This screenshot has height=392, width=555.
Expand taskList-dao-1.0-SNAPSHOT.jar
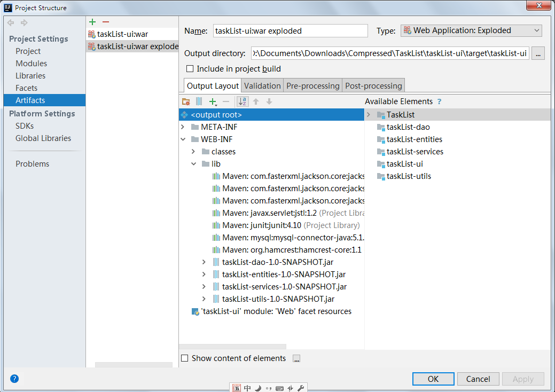204,262
